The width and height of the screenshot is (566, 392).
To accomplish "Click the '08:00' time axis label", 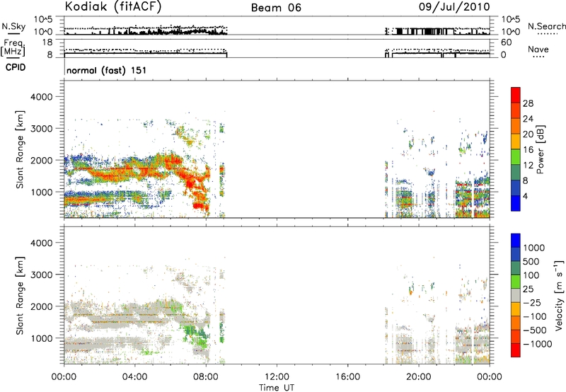I will coord(206,377).
